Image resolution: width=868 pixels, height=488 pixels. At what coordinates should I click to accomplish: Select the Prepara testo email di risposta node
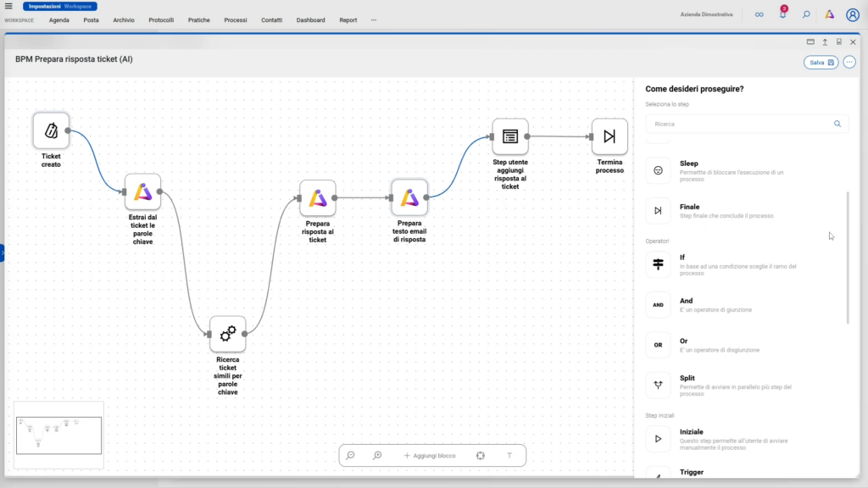tap(409, 197)
